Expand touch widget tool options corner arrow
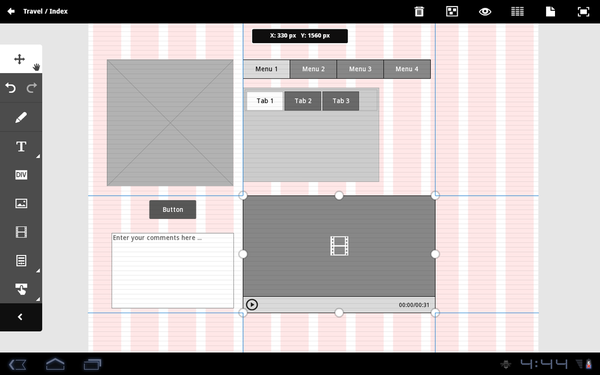Screen dimensions: 600x375 [38, 299]
